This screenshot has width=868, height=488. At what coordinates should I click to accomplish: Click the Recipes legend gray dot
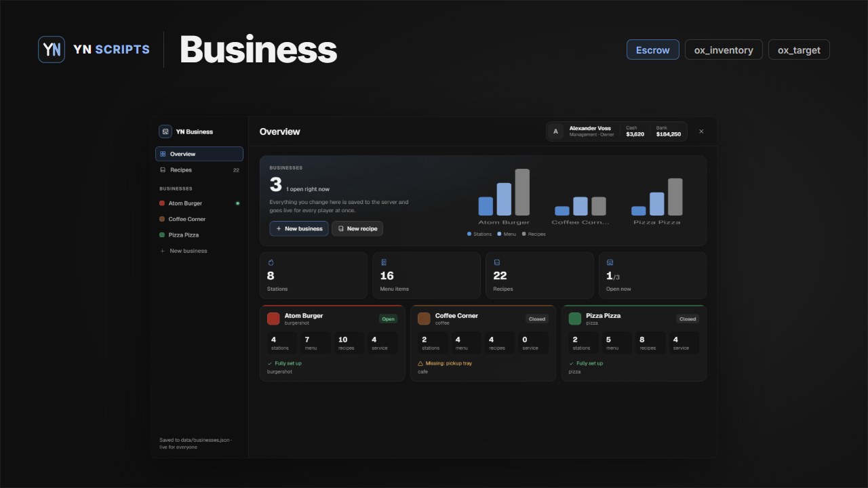pyautogui.click(x=524, y=234)
